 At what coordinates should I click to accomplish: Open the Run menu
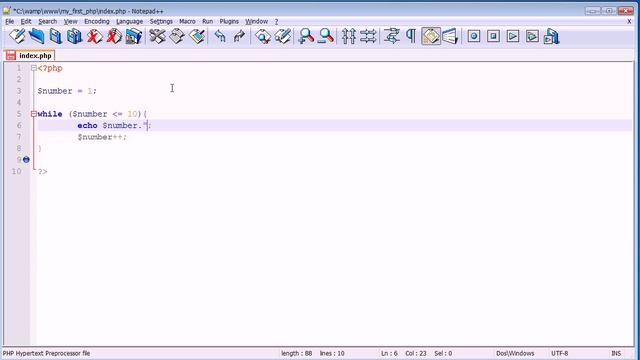[207, 21]
